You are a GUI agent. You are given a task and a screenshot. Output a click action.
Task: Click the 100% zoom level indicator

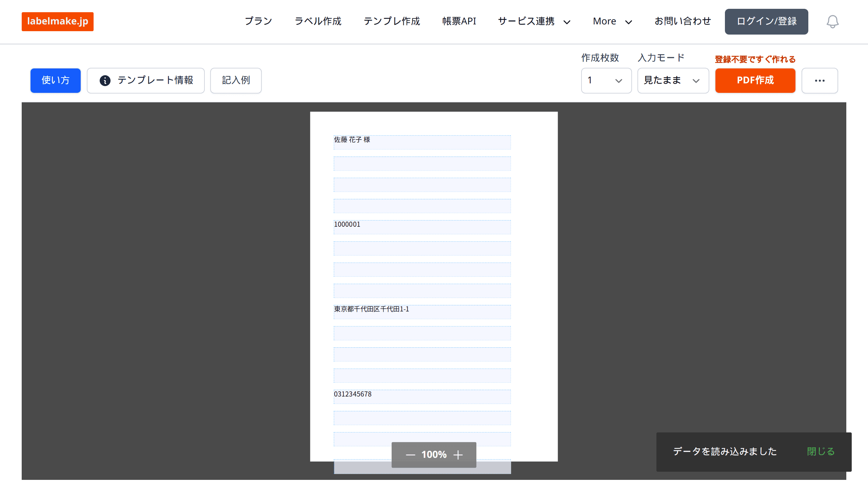tap(434, 455)
